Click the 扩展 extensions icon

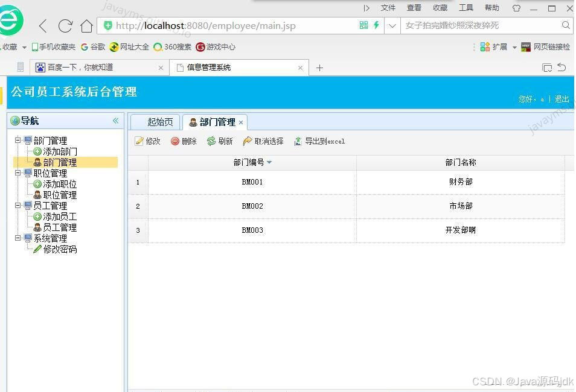point(485,46)
